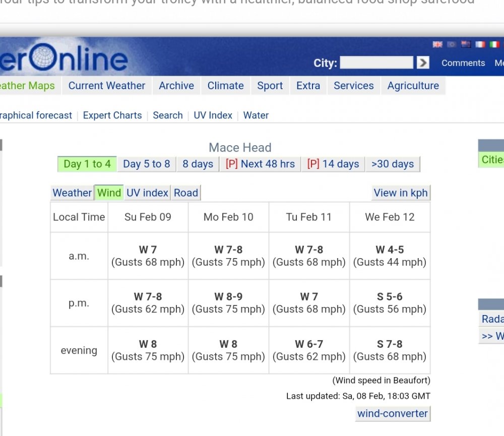Open the Current Weather menu

[x=107, y=86]
